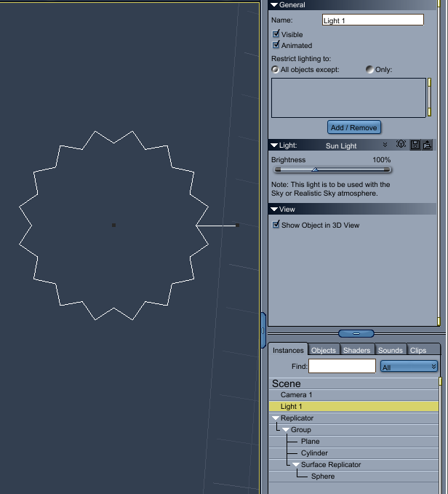Click the Find search field
This screenshot has height=494, width=448.
coord(343,366)
